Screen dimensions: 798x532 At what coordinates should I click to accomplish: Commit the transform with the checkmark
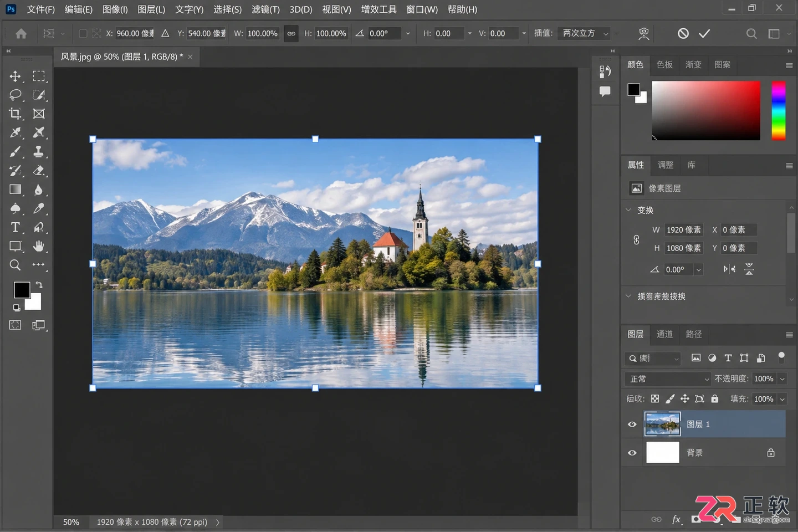click(704, 34)
